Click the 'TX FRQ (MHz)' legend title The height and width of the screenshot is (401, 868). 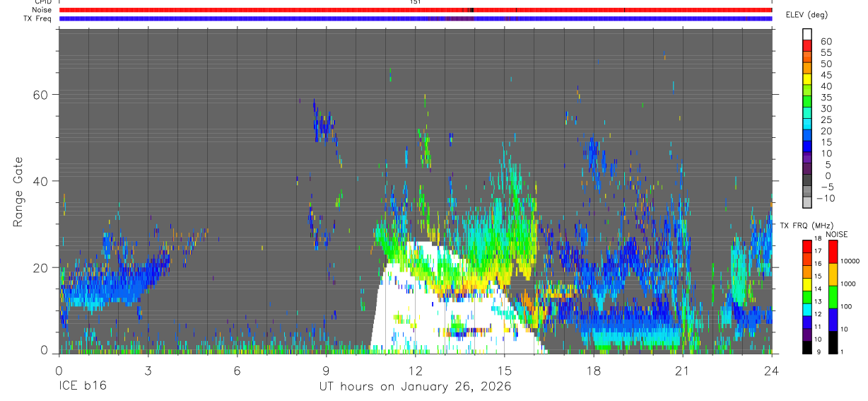coord(807,225)
